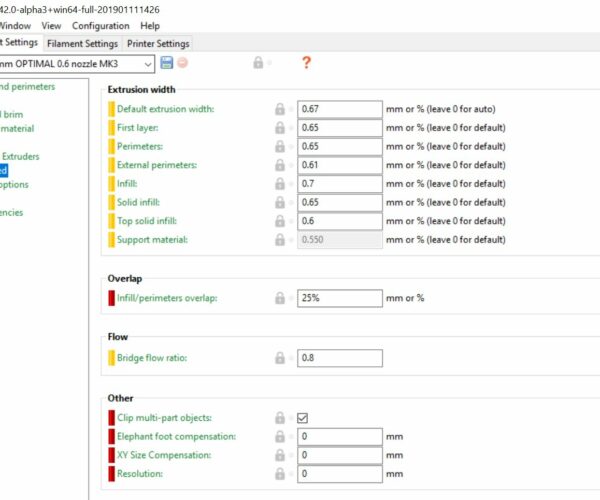Open the View menu
This screenshot has width=600, height=500.
(52, 25)
